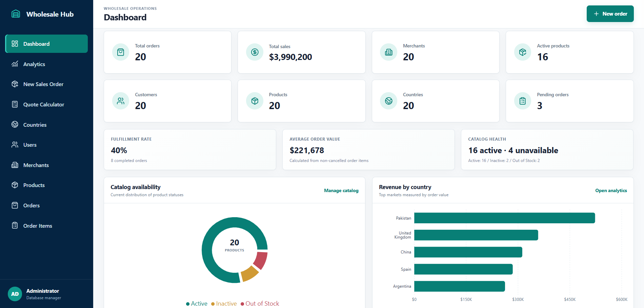Click the Out of Stock legend dot
The image size is (644, 308).
242,304
